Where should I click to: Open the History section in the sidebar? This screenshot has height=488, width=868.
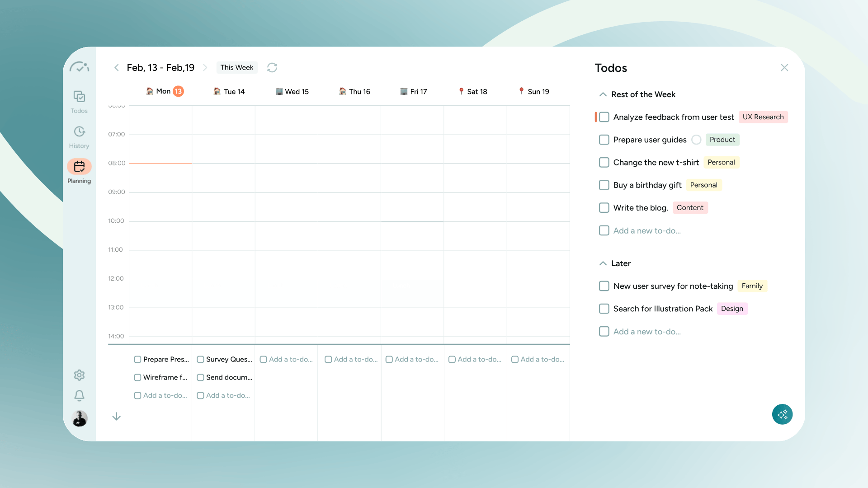pos(79,136)
